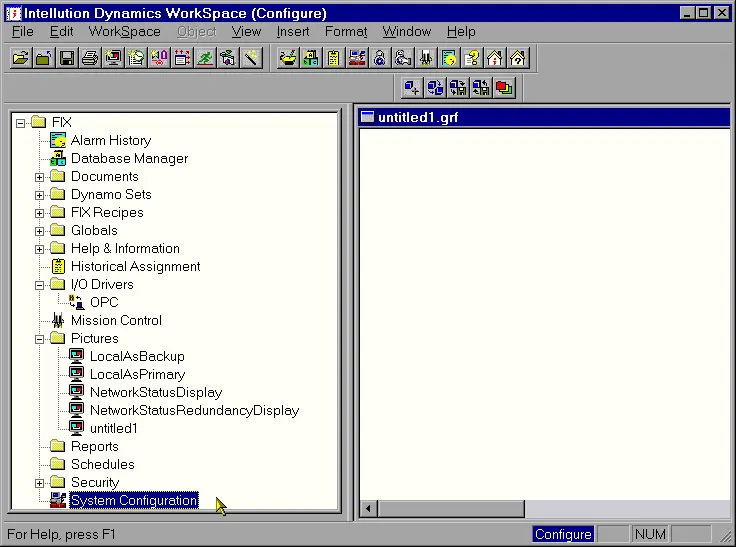Screen dimensions: 736x547
Task: Open Security Configuration padlock toolbar icon
Action: tap(380, 58)
